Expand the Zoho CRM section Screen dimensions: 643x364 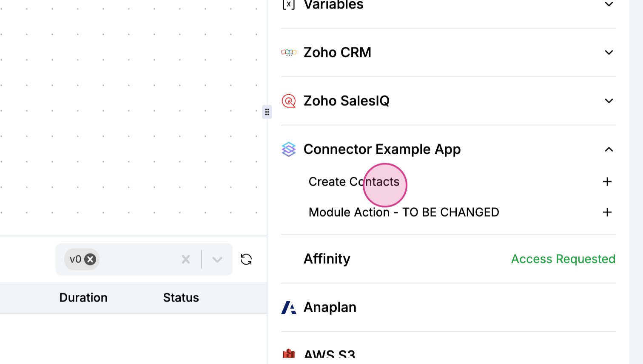tap(609, 52)
